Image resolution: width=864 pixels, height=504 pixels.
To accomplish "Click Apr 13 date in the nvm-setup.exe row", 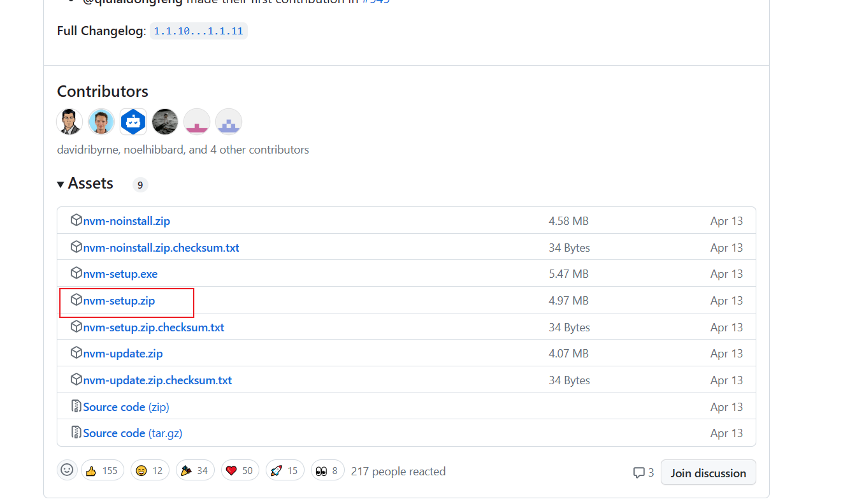I will coord(727,274).
